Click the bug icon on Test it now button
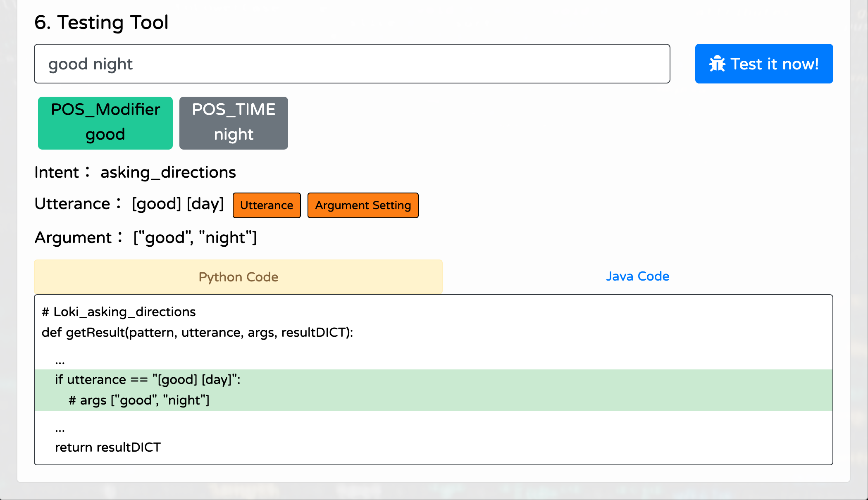 click(718, 63)
